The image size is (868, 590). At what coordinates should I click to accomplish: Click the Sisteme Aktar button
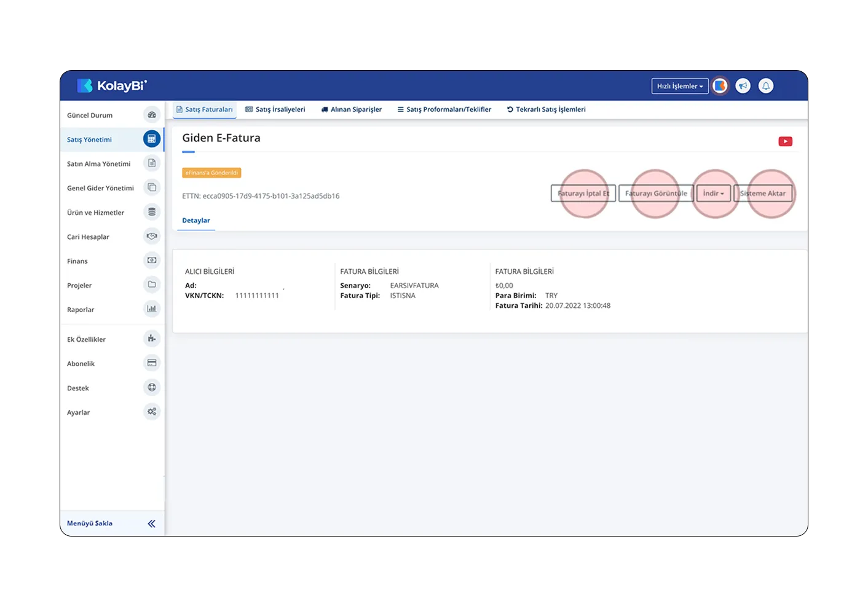763,193
